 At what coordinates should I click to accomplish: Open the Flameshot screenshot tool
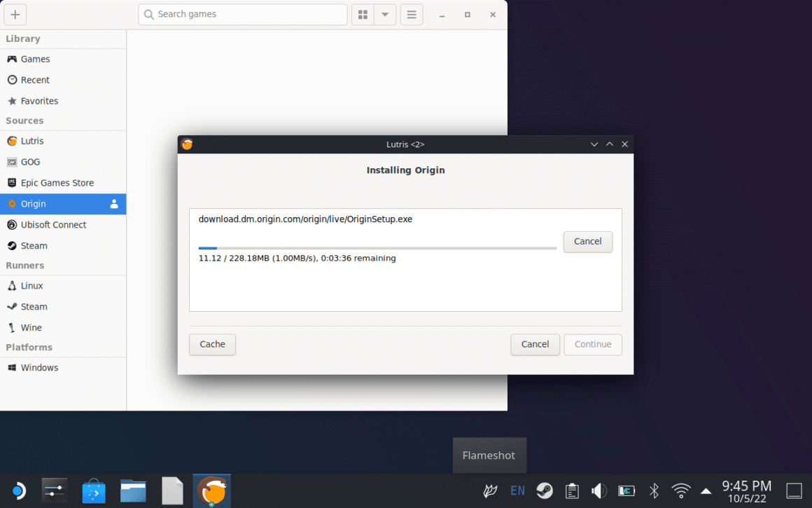pos(489,455)
